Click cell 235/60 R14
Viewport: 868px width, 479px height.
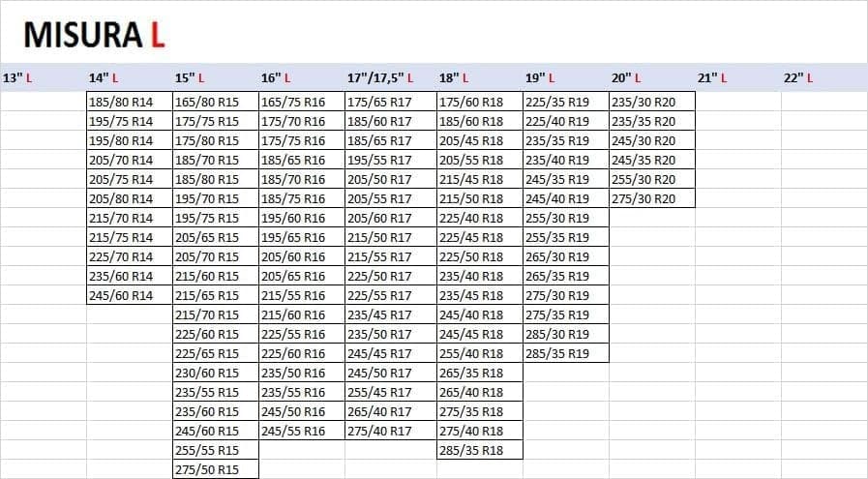(130, 276)
